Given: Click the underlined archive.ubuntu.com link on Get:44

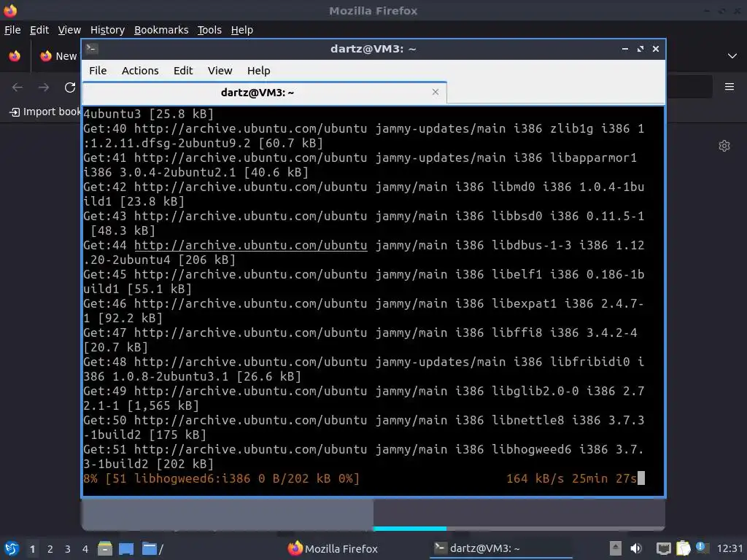Looking at the screenshot, I should [251, 245].
